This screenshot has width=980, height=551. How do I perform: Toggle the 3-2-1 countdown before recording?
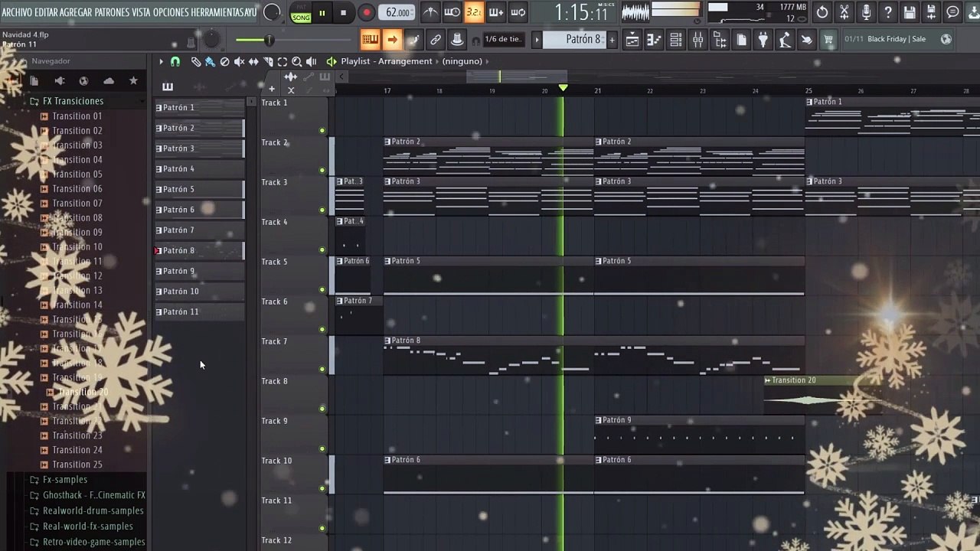pyautogui.click(x=474, y=12)
